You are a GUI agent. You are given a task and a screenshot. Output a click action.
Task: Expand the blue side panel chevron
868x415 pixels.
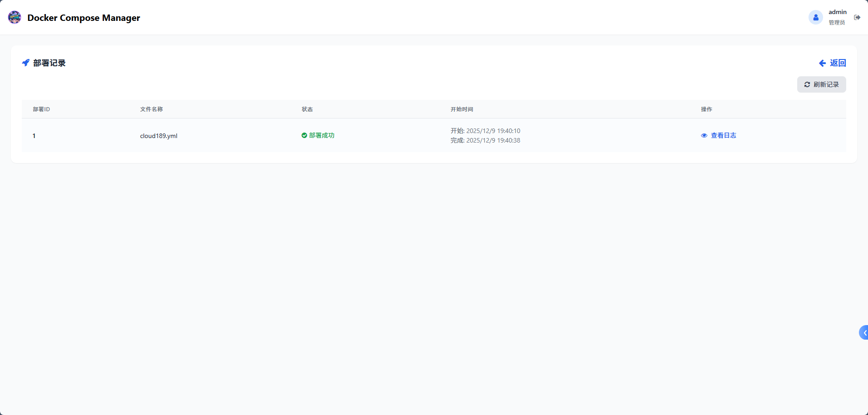[864, 332]
